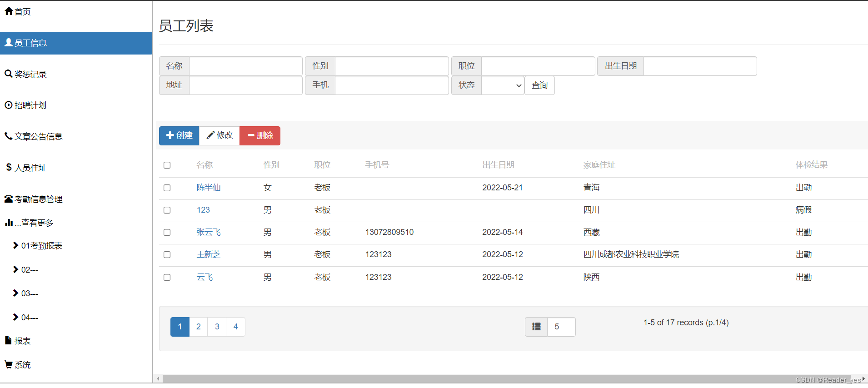The width and height of the screenshot is (868, 388).
Task: Focus the 手机 filter input field
Action: 392,85
